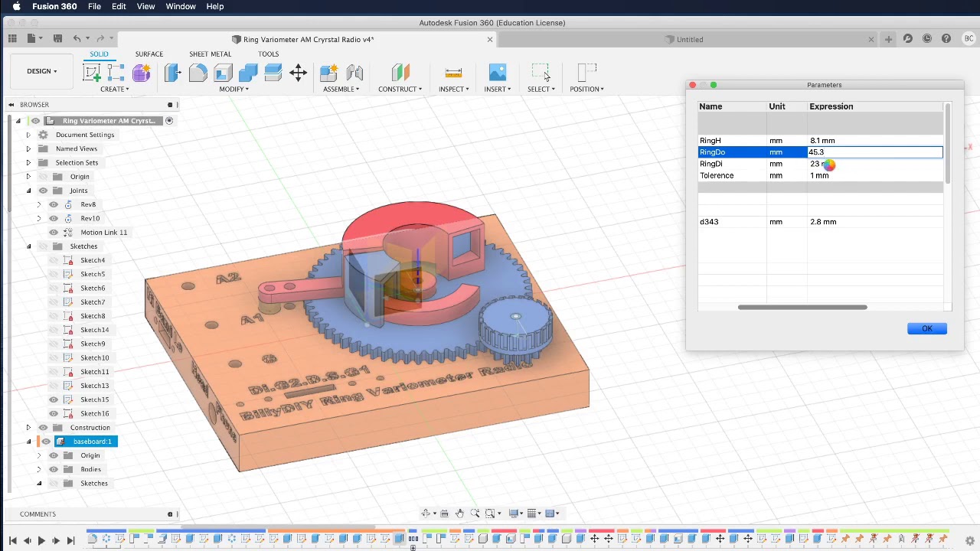Select the Combine tool icon
Screen dimensions: 980x551
[248, 73]
